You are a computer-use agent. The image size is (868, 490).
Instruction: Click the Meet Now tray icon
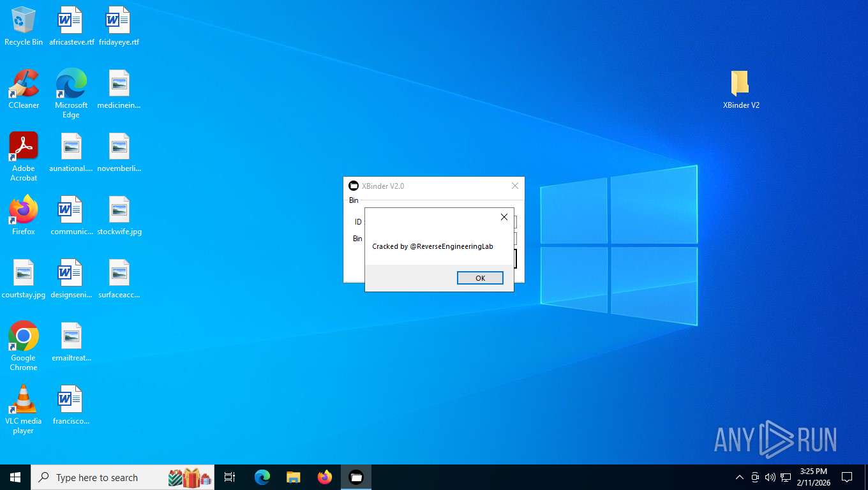pos(755,477)
